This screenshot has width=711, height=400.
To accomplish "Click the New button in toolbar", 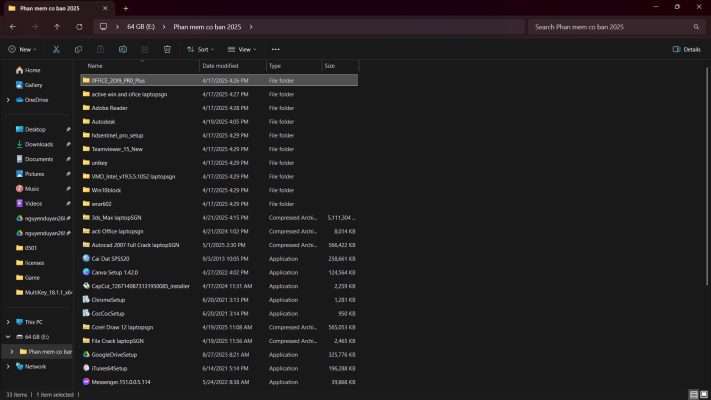I will coord(23,49).
